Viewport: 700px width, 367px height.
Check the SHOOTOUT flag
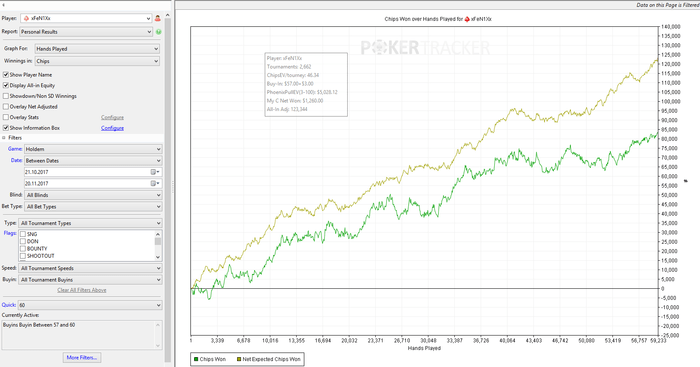pos(23,256)
